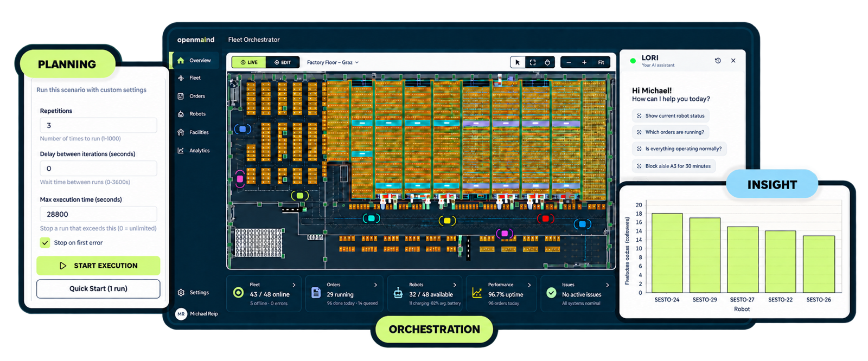Click the Overview home icon
Viewport: 868px width, 361px height.
[x=181, y=60]
